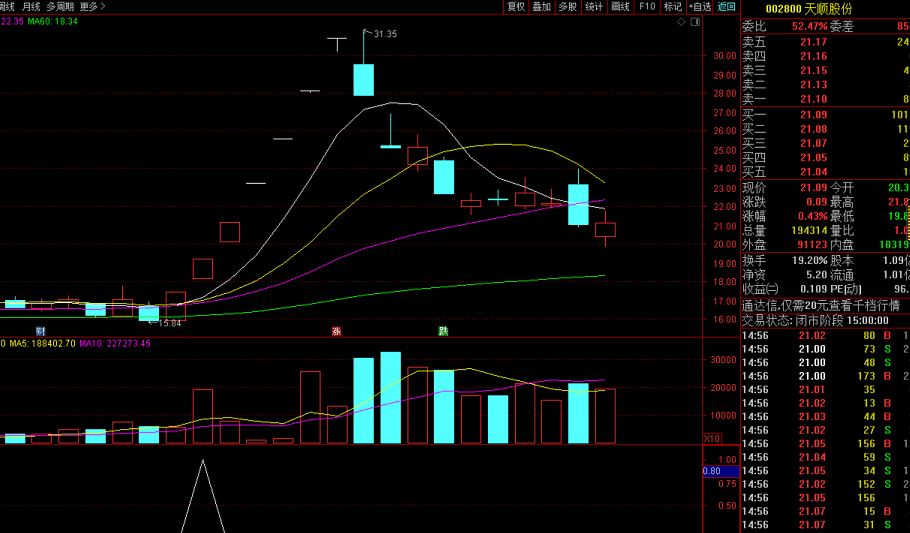This screenshot has height=533, width=910.
Task: Select the 卖三 21.15 ask row
Action: pyautogui.click(x=825, y=70)
